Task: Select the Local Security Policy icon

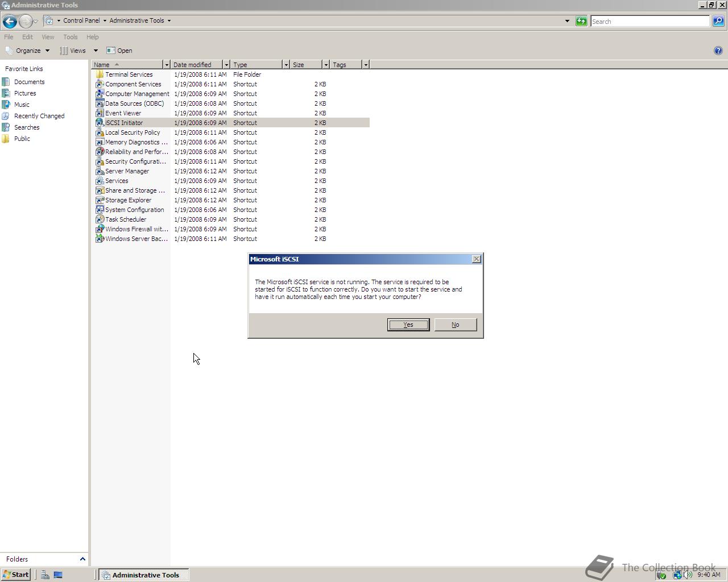Action: tap(100, 132)
